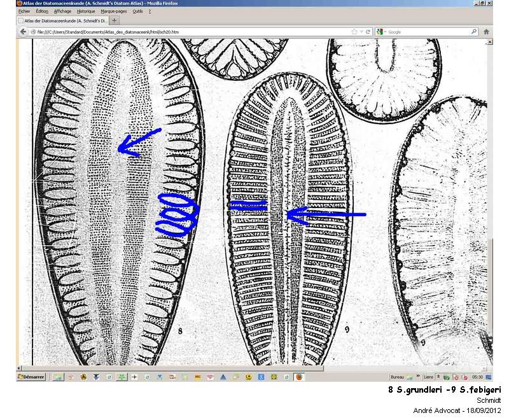509x420 pixels.
Task: Click the browser Back arrow button
Action: tap(24, 31)
